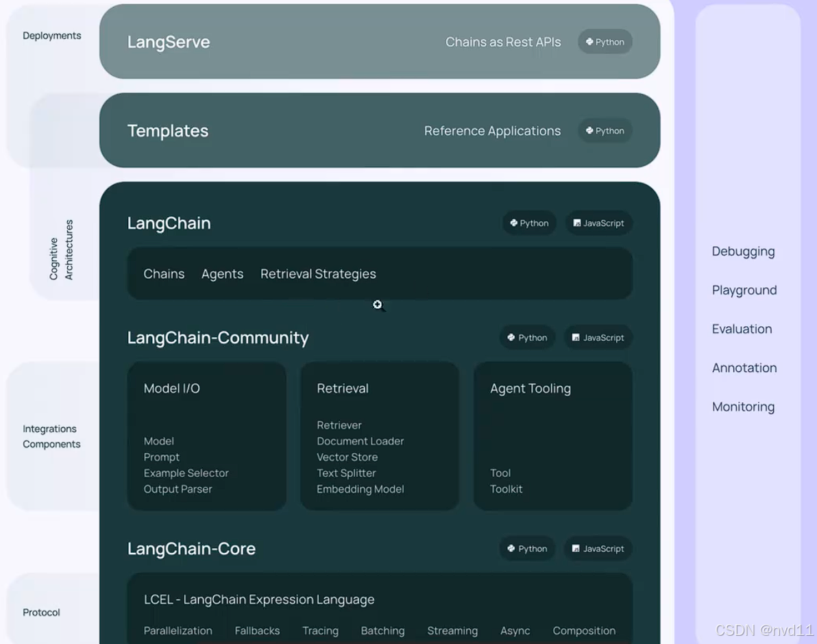The width and height of the screenshot is (817, 644).
Task: Click Retriever entry in Retrieval card
Action: click(x=339, y=425)
